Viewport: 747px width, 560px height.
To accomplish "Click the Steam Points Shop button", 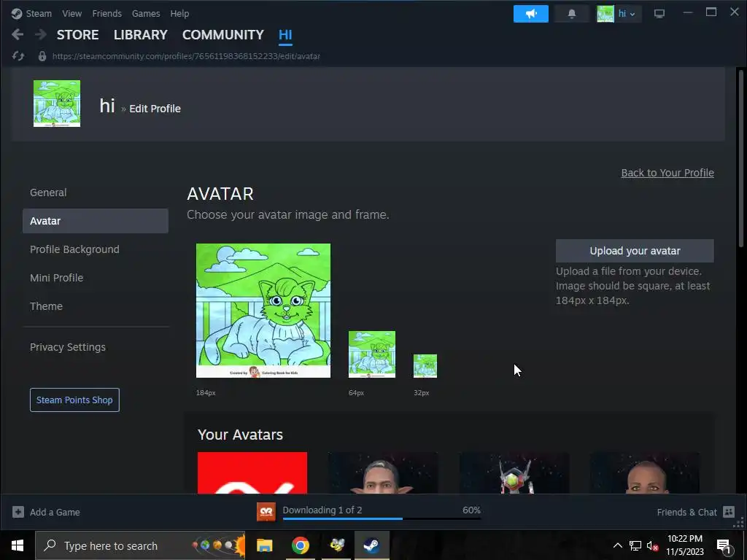I will (74, 400).
